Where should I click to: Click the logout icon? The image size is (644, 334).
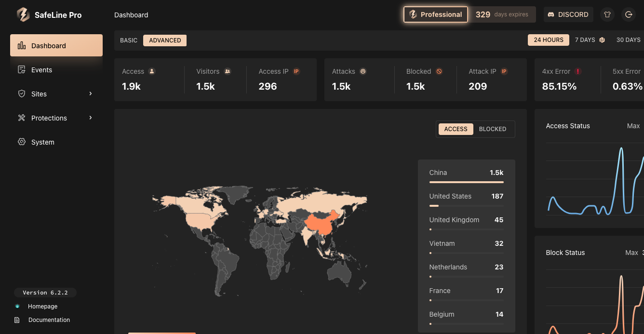pos(629,14)
